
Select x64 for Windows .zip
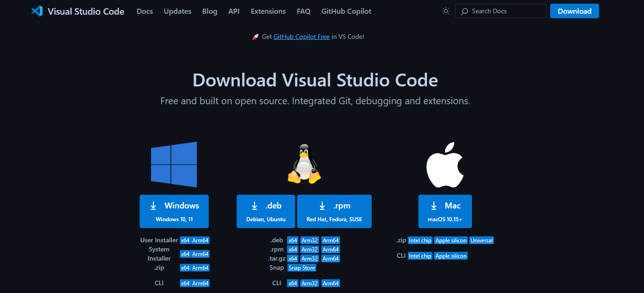[x=185, y=268]
